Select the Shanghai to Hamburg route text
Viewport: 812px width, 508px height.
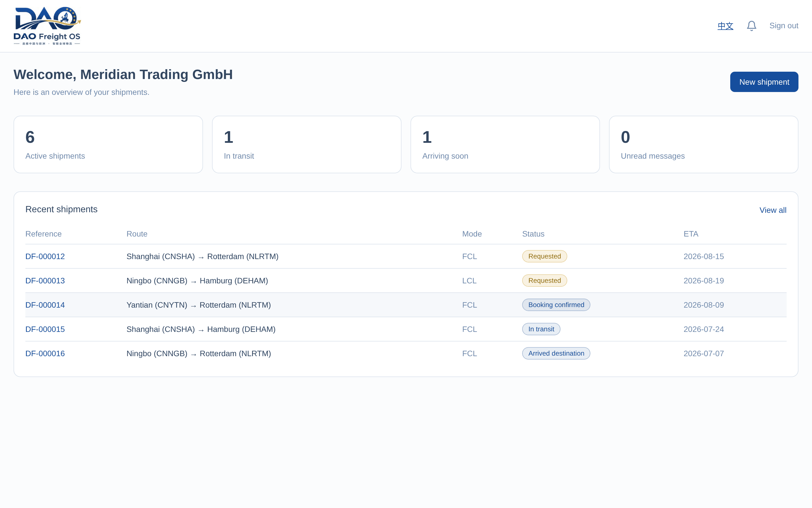201,329
